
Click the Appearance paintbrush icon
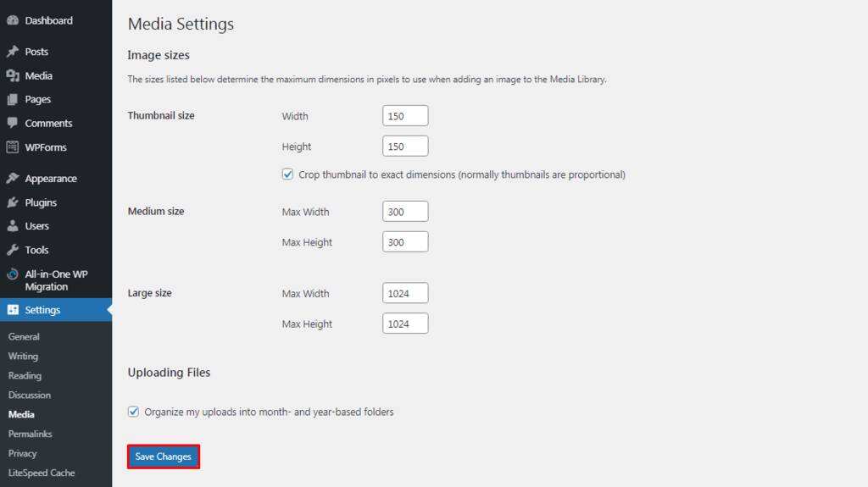[x=13, y=179]
